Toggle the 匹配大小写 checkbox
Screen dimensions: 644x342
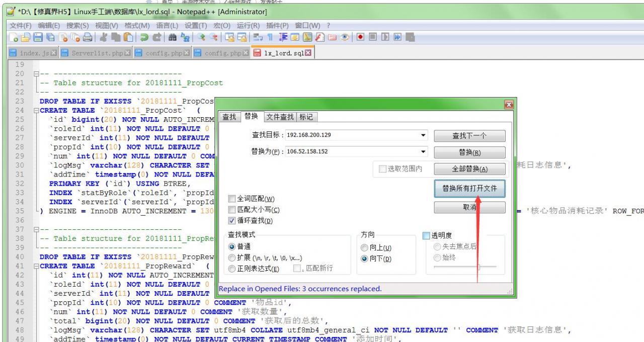(232, 210)
